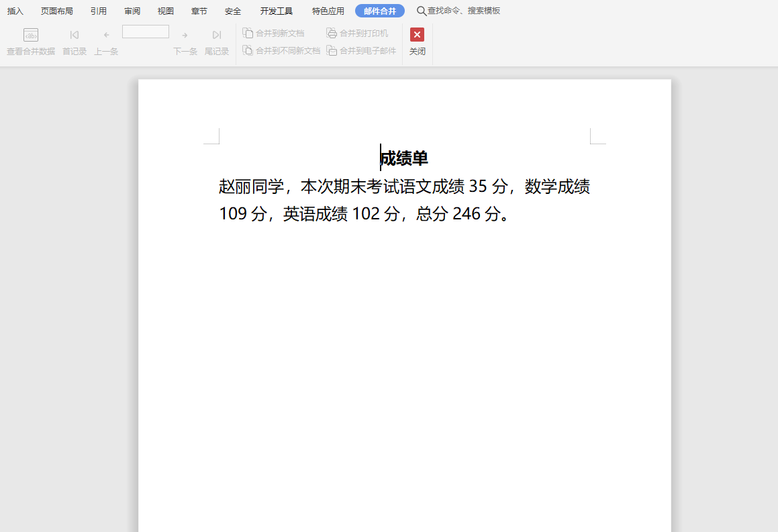The height and width of the screenshot is (532, 778).
Task: Go to previous record with 上一条
Action: (x=106, y=42)
